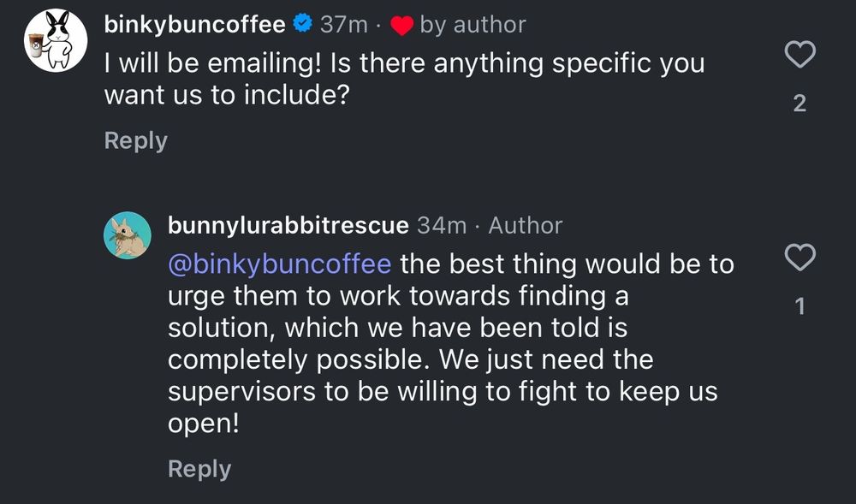View the 1 like count on the author reply
Screen dimensions: 856x504
(800, 306)
